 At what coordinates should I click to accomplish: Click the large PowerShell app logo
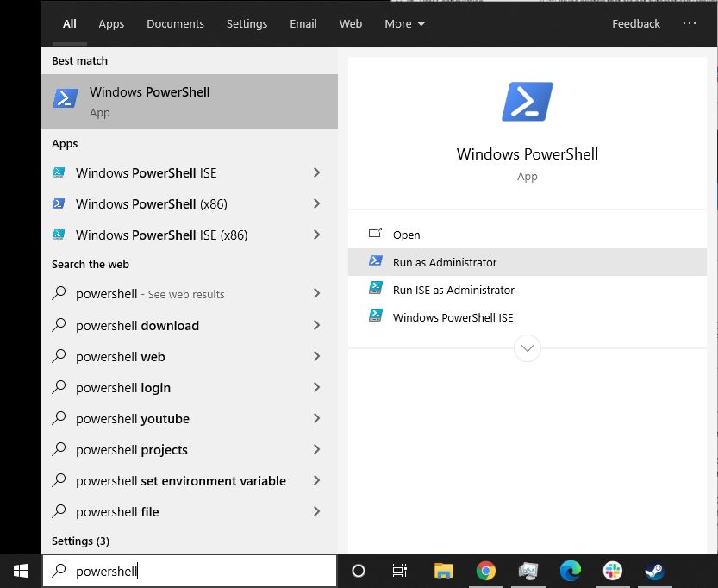[x=527, y=101]
